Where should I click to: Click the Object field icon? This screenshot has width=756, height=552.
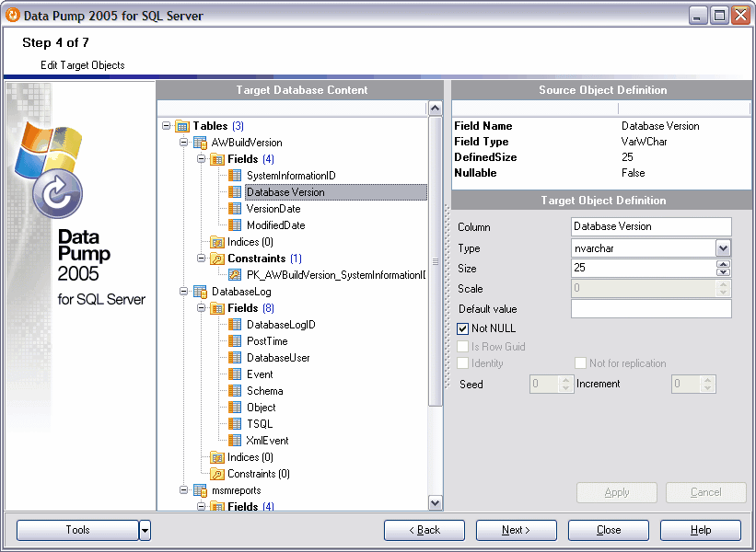point(235,408)
